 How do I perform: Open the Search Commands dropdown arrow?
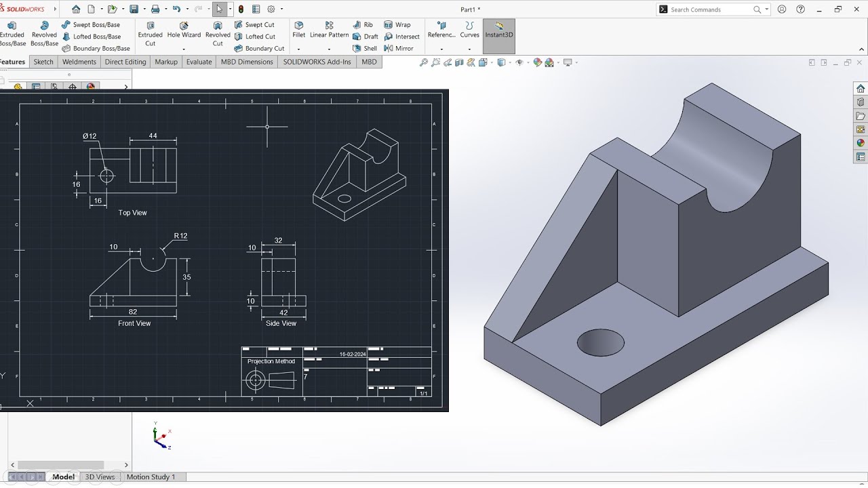pos(767,9)
